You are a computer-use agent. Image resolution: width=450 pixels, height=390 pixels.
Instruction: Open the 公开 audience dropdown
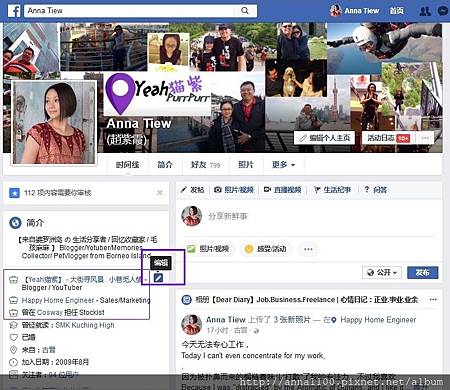point(382,272)
